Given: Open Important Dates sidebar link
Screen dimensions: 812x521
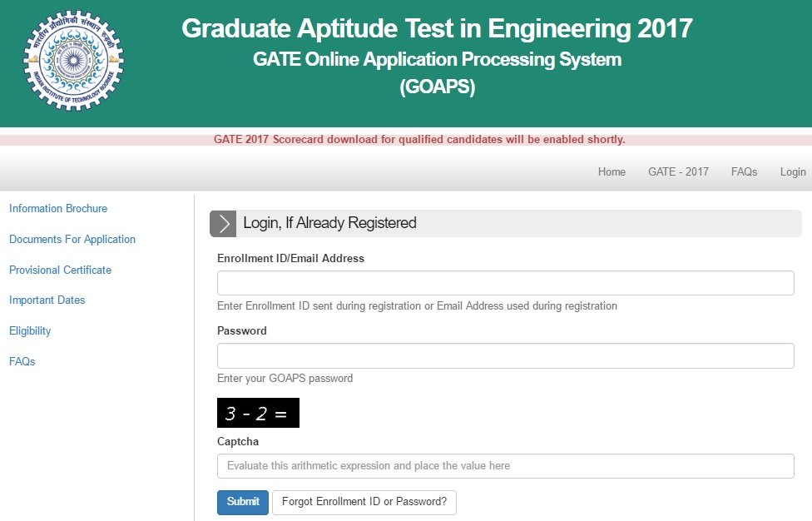Looking at the screenshot, I should pos(47,300).
